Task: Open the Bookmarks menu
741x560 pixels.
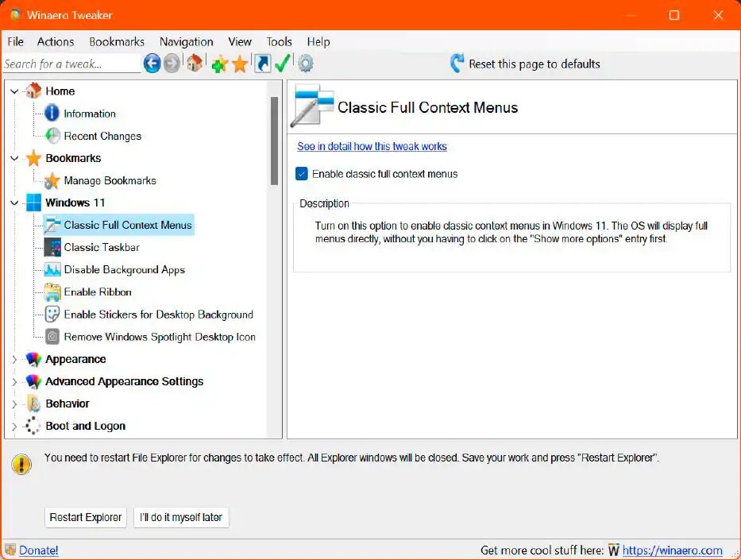Action: point(117,41)
